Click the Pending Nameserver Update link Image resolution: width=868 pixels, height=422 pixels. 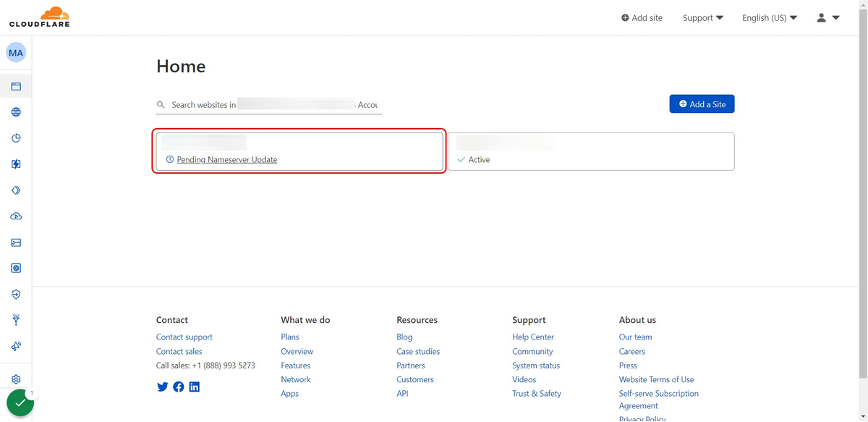click(226, 160)
